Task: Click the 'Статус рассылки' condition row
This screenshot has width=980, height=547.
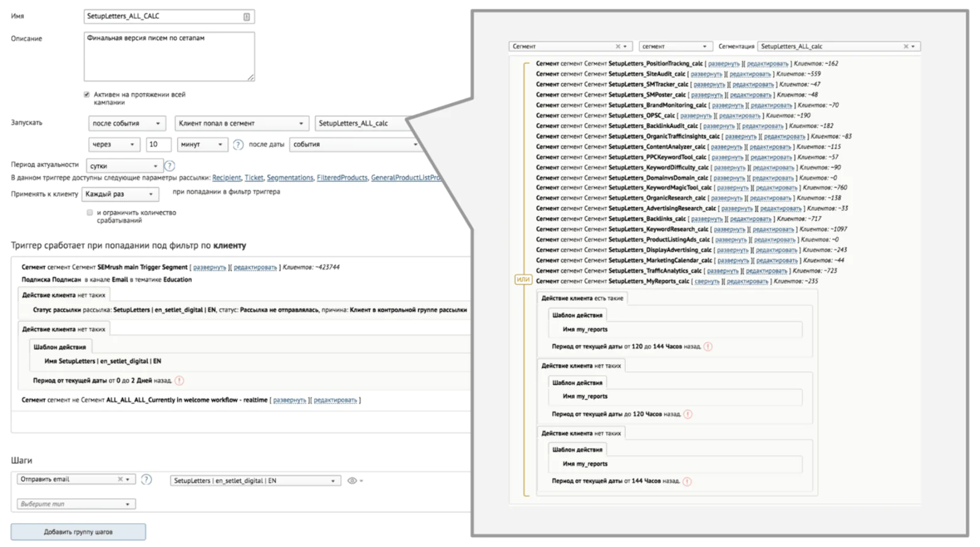Action: click(x=250, y=310)
